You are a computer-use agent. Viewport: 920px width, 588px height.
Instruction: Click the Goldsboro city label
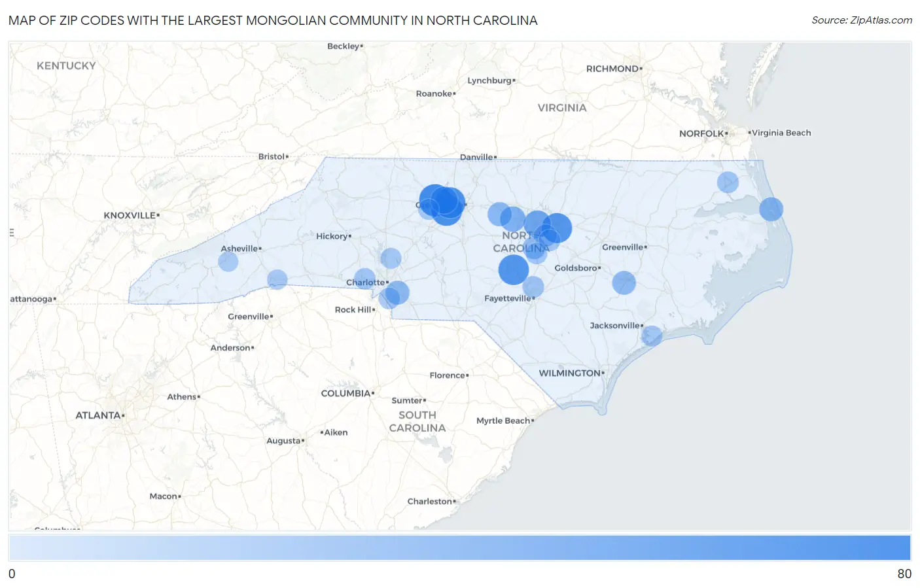click(576, 268)
